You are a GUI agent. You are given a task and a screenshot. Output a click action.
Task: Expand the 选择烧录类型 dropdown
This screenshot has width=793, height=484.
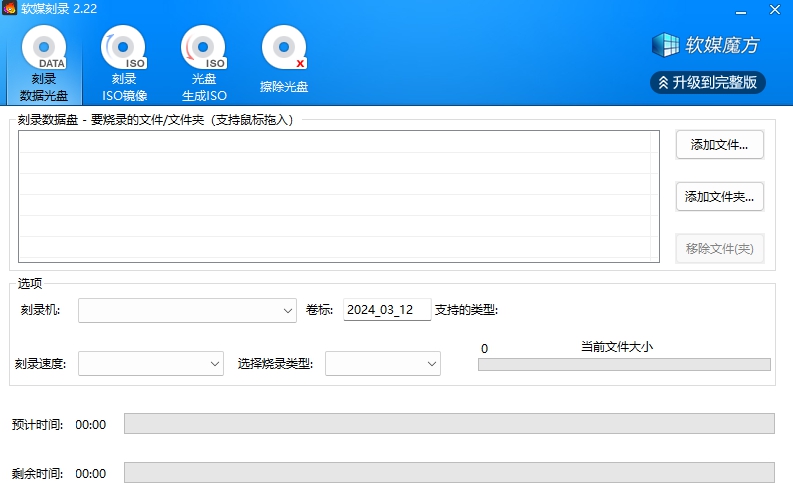(x=383, y=364)
